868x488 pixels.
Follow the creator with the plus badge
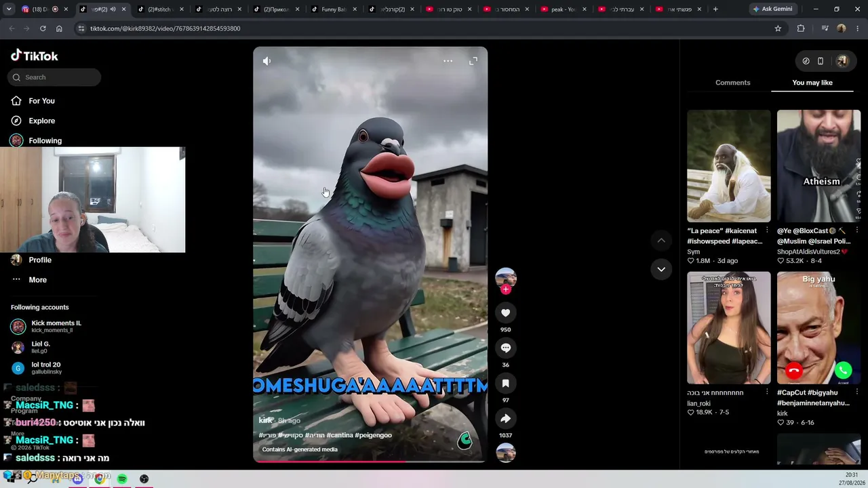tap(505, 289)
